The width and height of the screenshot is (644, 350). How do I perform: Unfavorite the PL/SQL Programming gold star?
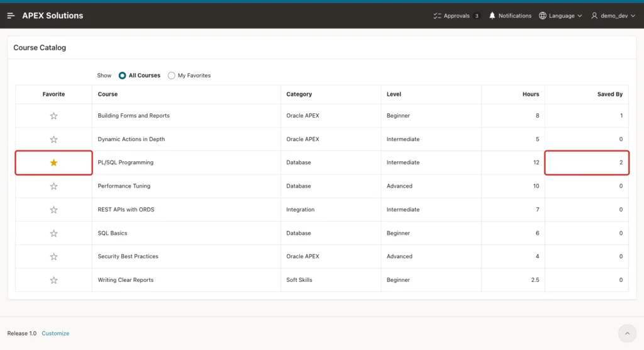(x=54, y=163)
